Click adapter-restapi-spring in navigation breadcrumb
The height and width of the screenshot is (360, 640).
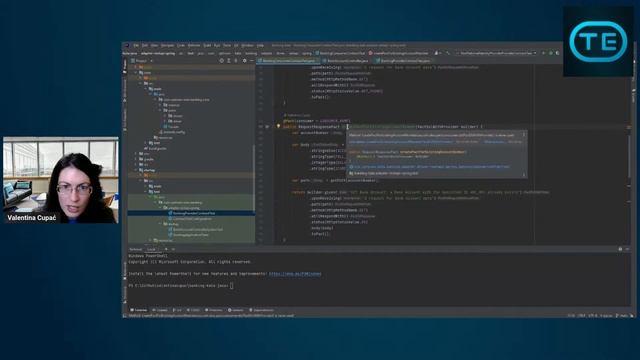pos(158,53)
